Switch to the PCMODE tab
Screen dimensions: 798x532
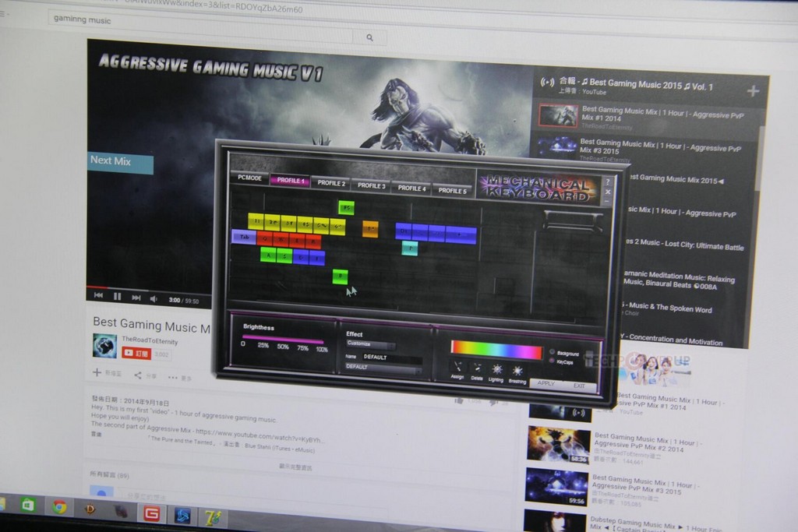click(x=249, y=178)
